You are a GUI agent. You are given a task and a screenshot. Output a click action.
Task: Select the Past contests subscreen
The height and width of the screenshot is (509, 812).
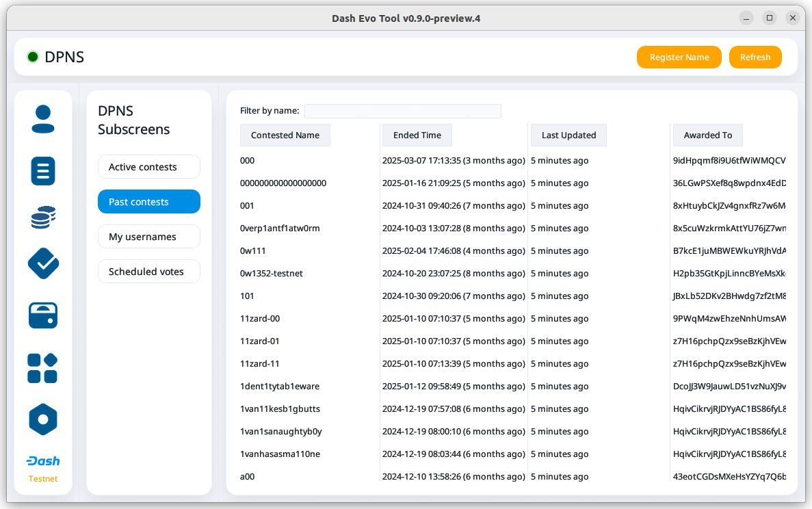pyautogui.click(x=149, y=202)
